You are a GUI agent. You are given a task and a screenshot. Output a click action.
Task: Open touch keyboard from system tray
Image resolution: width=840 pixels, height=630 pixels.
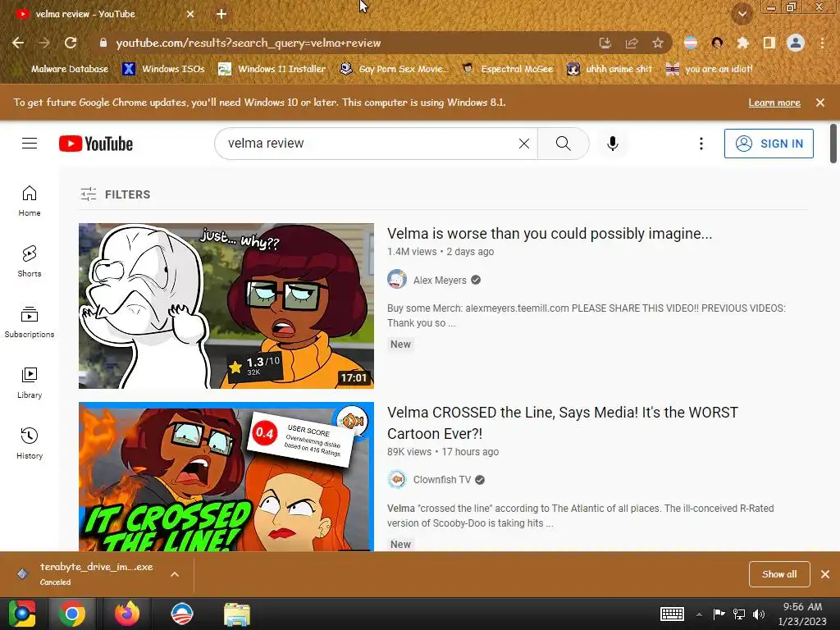coord(672,614)
